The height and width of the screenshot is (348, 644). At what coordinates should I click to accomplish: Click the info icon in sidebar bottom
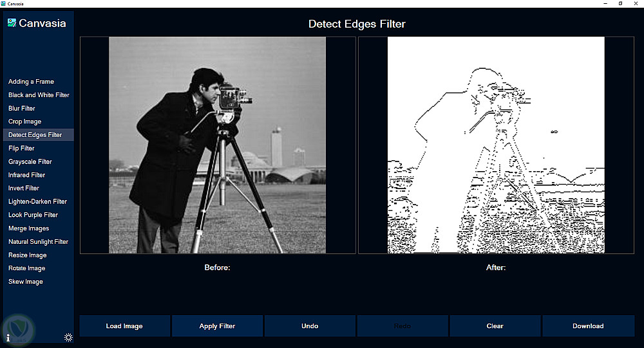click(8, 338)
